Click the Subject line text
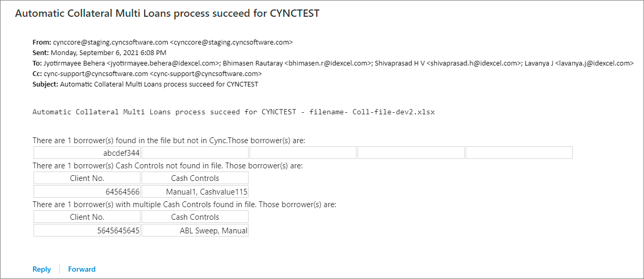644x279 pixels. pyautogui.click(x=159, y=84)
